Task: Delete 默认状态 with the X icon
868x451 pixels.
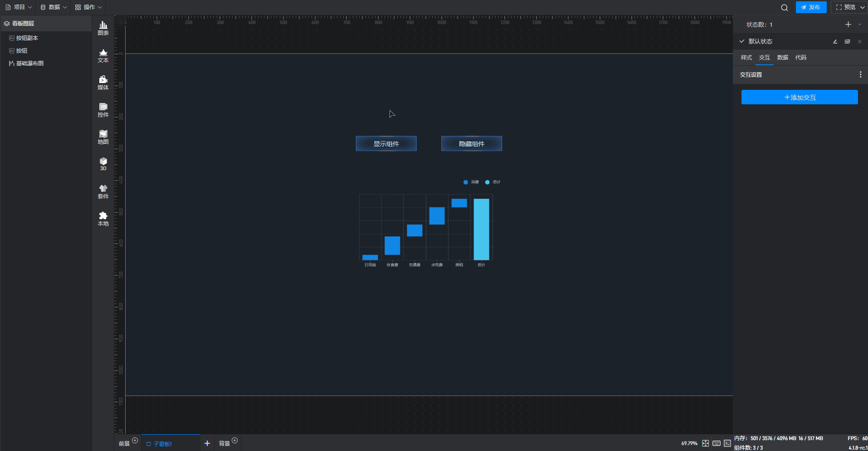Action: tap(859, 41)
